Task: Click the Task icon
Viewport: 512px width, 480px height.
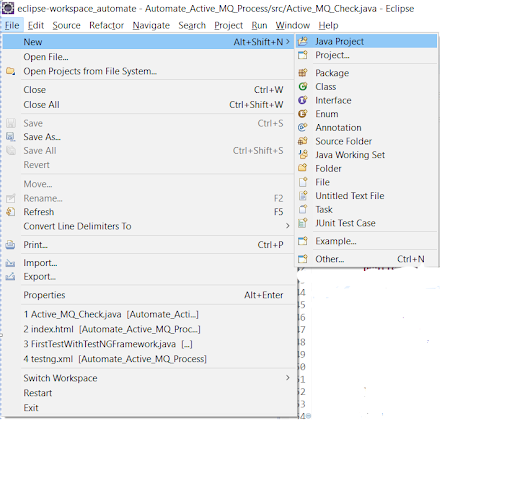Action: (303, 209)
